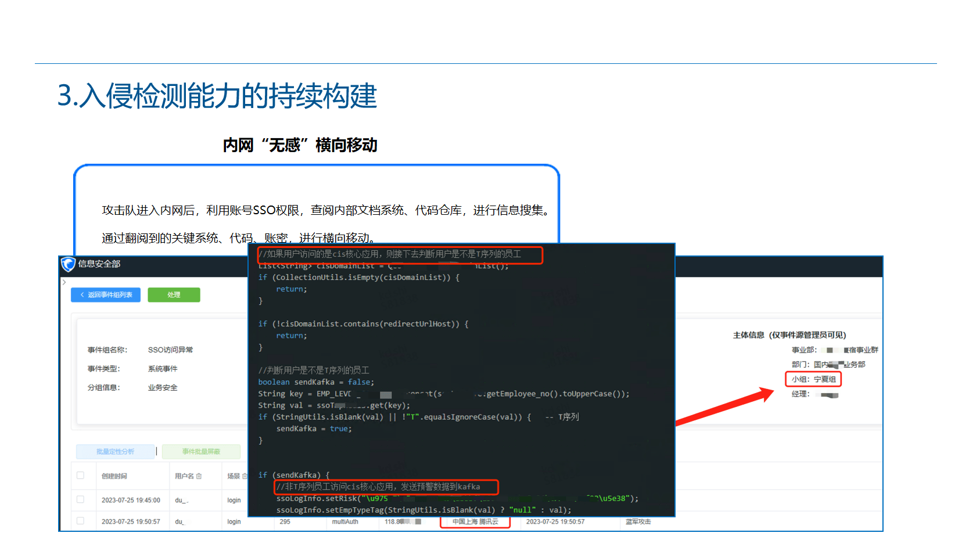Click the 信息安全部 header title
Image resolution: width=980 pixels, height=551 pixels.
(99, 264)
